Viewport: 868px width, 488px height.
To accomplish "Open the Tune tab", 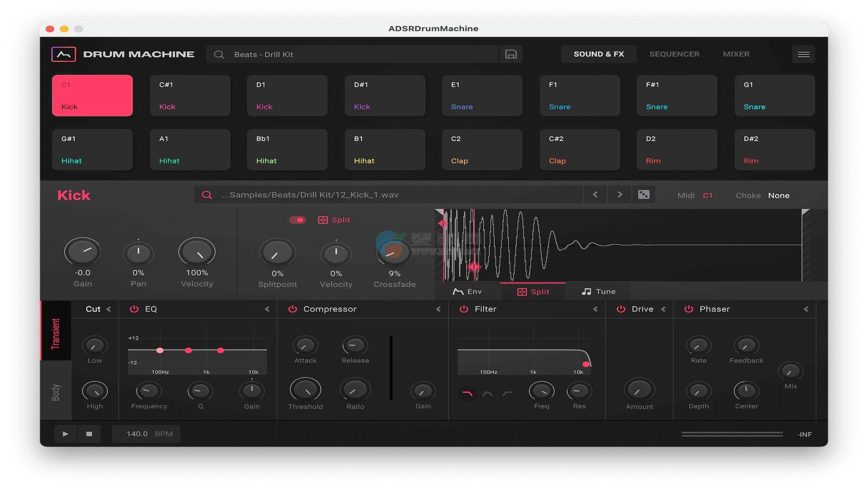I will click(x=598, y=292).
